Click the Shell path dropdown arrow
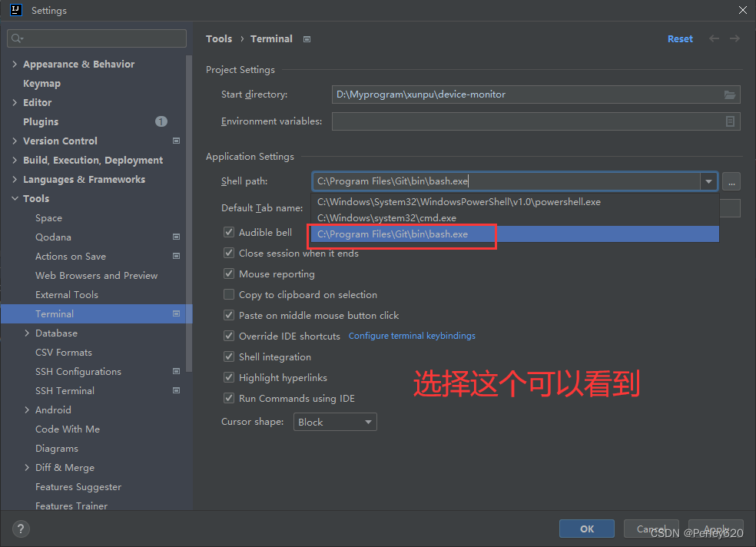This screenshot has height=547, width=756. (x=708, y=181)
